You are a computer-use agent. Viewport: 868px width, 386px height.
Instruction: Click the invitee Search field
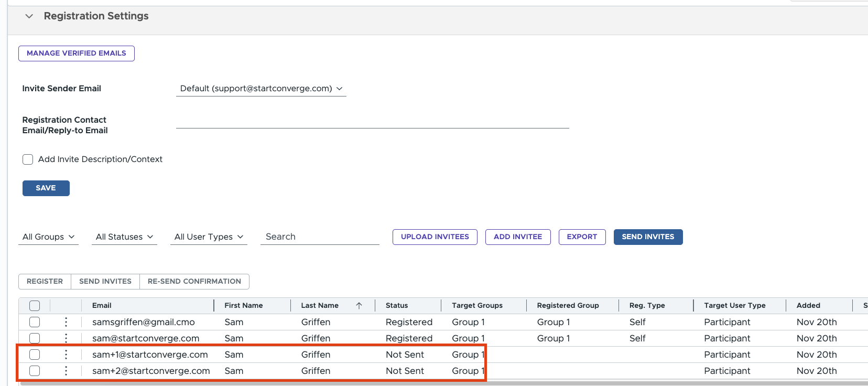click(320, 237)
